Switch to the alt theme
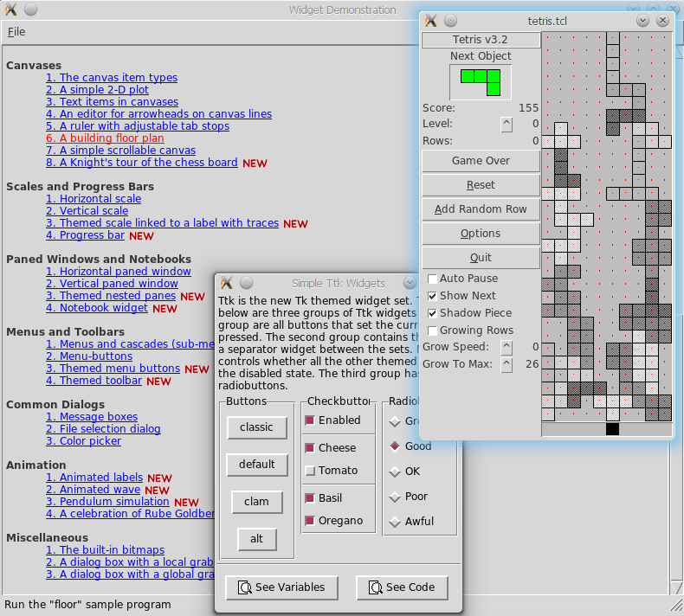The width and height of the screenshot is (684, 616). pyautogui.click(x=257, y=539)
